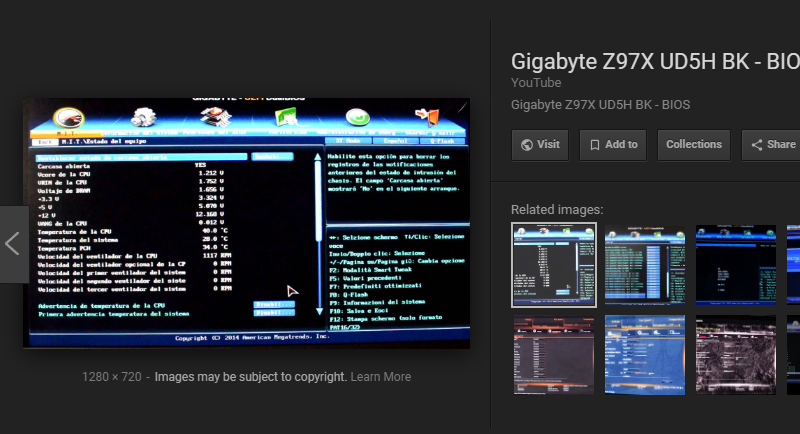Click the Visit button

coord(540,145)
